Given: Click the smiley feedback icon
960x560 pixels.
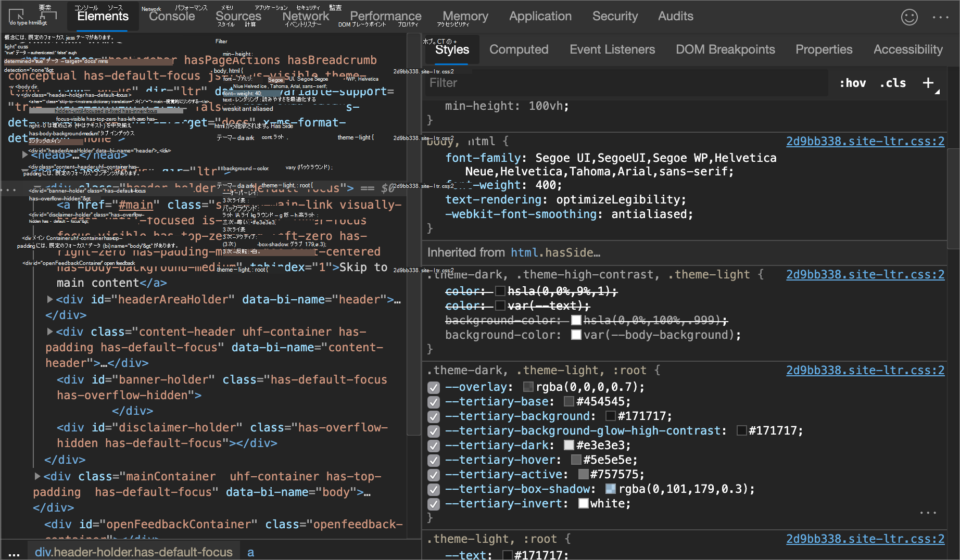Looking at the screenshot, I should [910, 17].
